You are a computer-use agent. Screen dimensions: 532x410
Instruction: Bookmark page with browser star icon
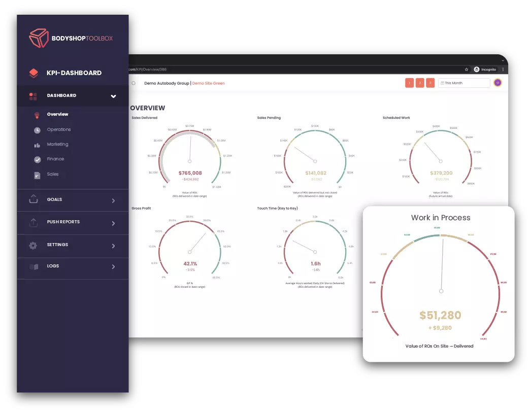[x=467, y=70]
